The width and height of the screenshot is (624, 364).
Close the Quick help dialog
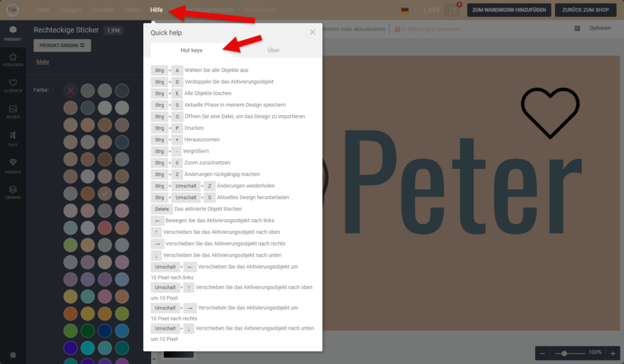click(313, 32)
